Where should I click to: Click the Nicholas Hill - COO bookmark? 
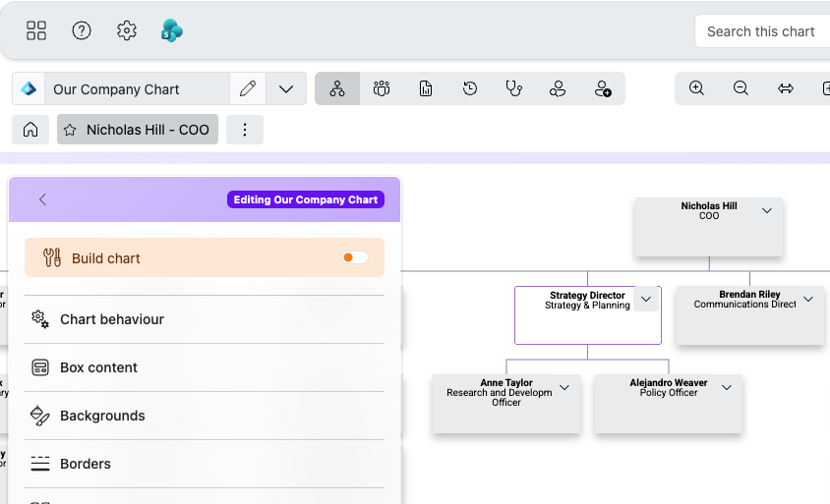point(138,130)
